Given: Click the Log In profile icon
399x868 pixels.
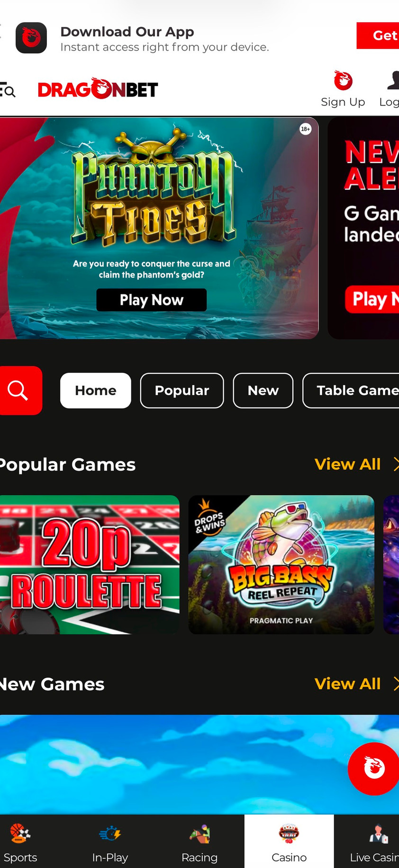Looking at the screenshot, I should click(393, 80).
